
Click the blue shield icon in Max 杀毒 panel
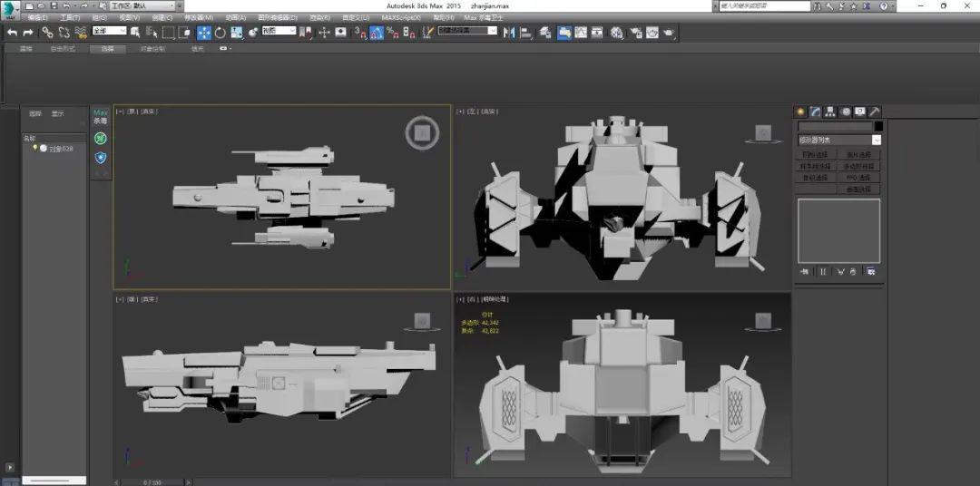101,158
